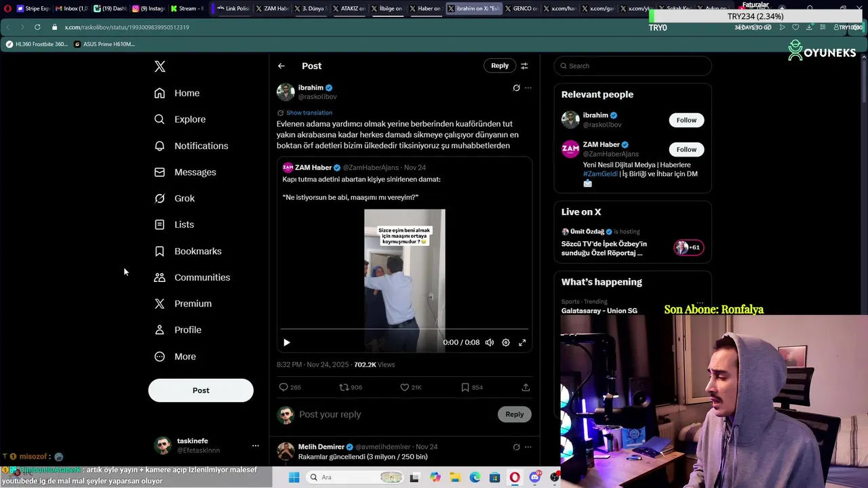Open the Windows Start menu
Screen dimensions: 868x488
click(x=294, y=477)
